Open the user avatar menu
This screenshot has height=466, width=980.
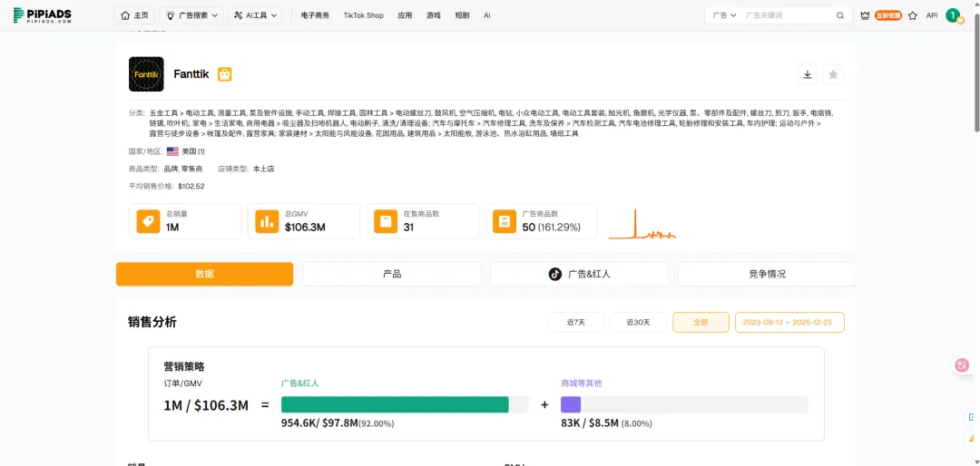point(952,15)
